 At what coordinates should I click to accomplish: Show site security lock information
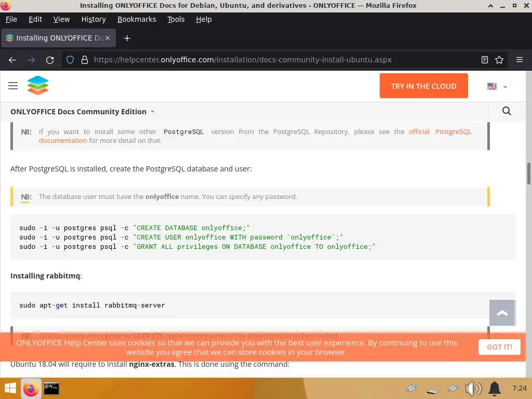85,60
